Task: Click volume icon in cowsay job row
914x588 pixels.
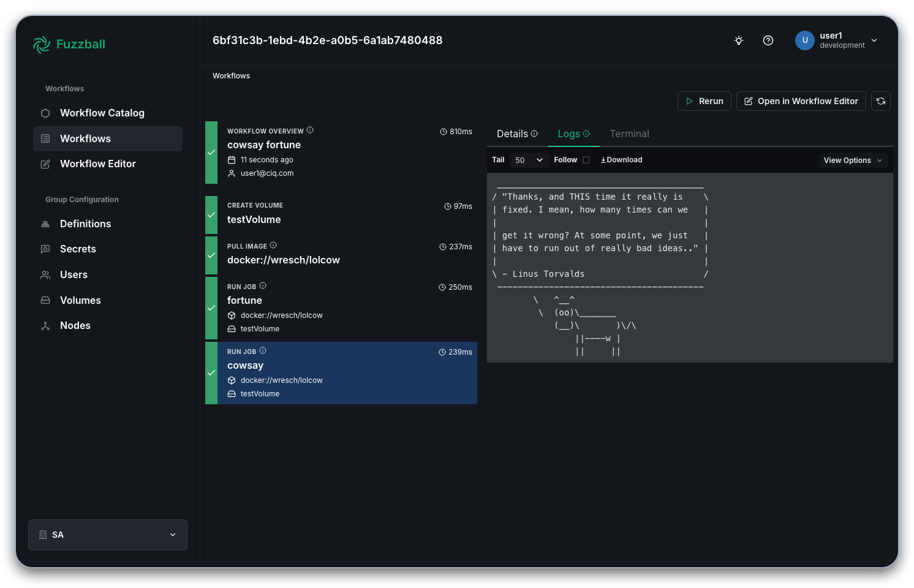Action: click(x=232, y=394)
